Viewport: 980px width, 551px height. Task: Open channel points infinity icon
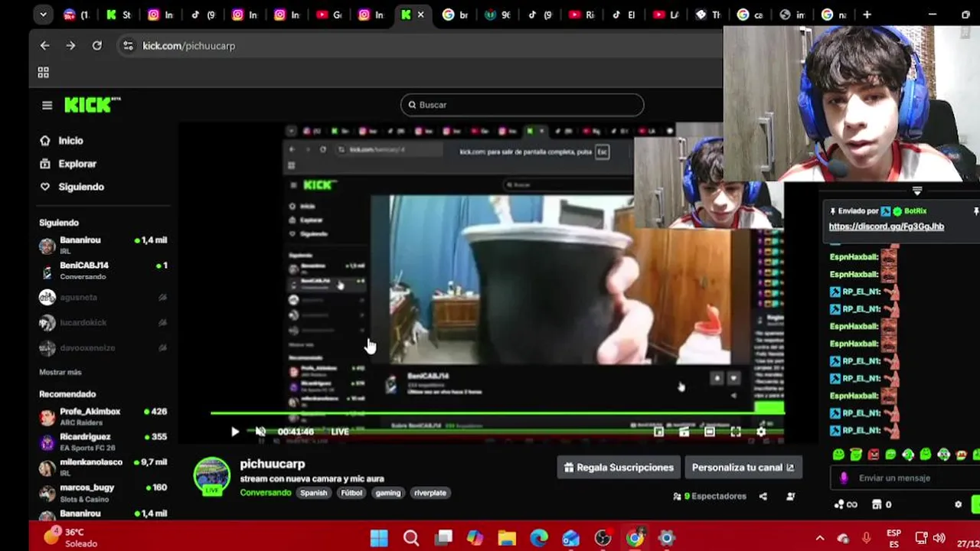click(x=845, y=504)
